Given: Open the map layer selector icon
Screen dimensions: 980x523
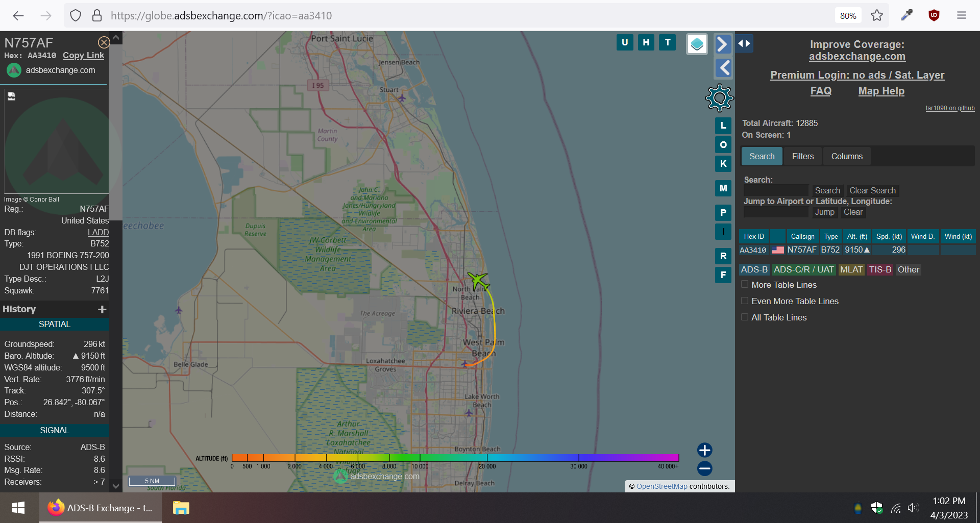Looking at the screenshot, I should click(x=697, y=44).
